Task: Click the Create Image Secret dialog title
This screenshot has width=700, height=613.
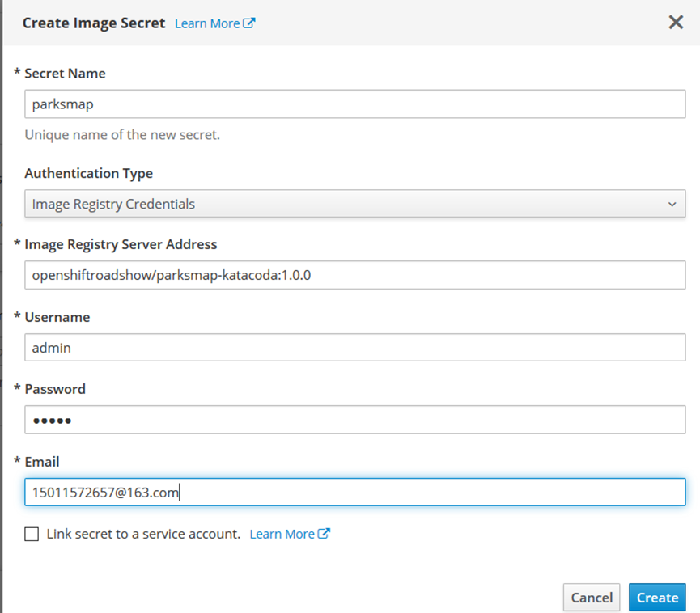Action: 94,23
